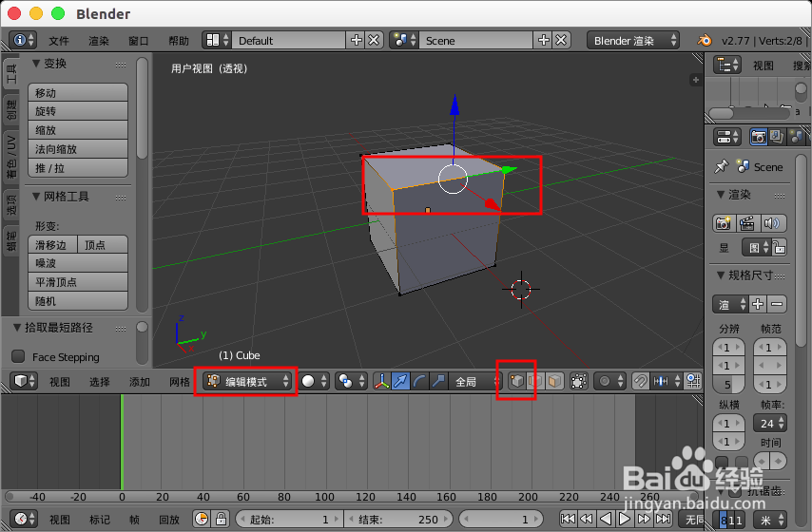Open the 编辑模式 mode dropdown
Screen dimensions: 812x532
click(x=246, y=381)
